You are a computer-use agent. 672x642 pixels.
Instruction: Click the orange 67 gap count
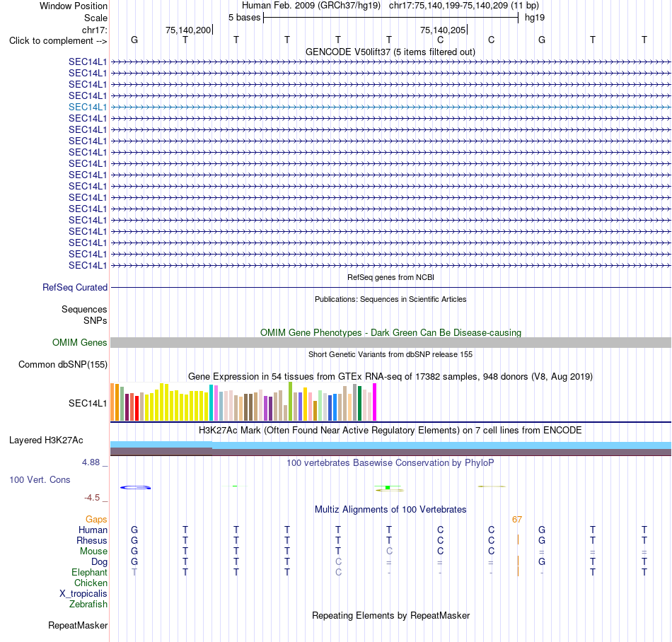click(x=517, y=520)
